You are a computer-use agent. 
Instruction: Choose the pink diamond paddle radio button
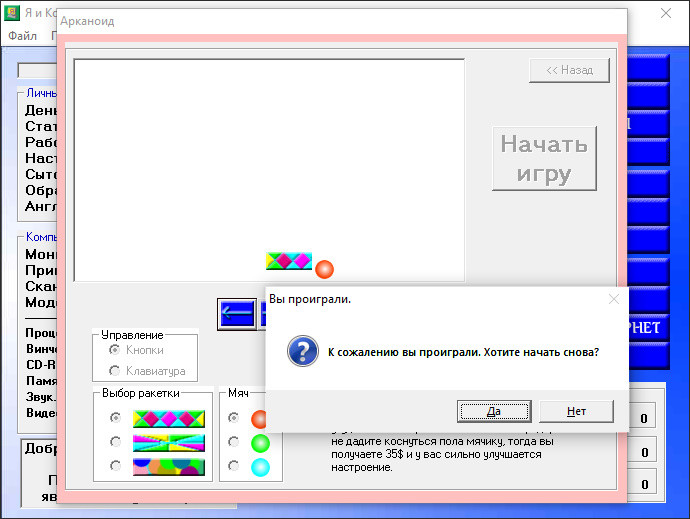[115, 417]
